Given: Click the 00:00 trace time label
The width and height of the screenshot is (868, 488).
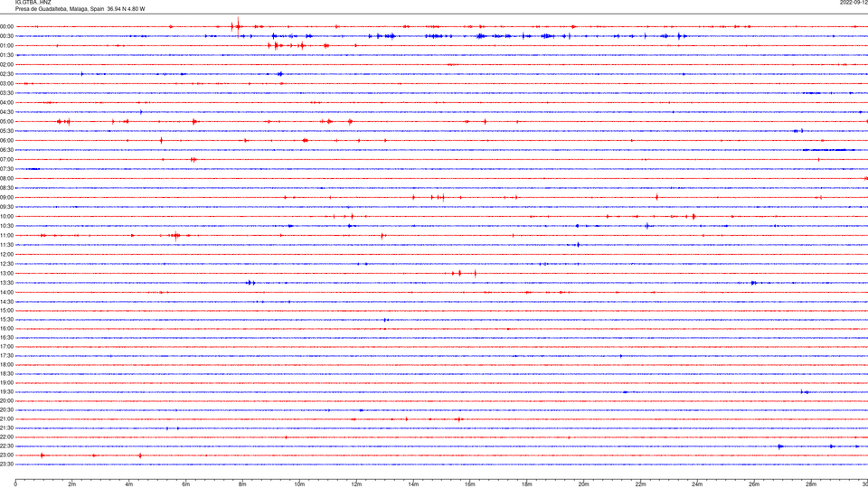Looking at the screenshot, I should click(x=7, y=26).
